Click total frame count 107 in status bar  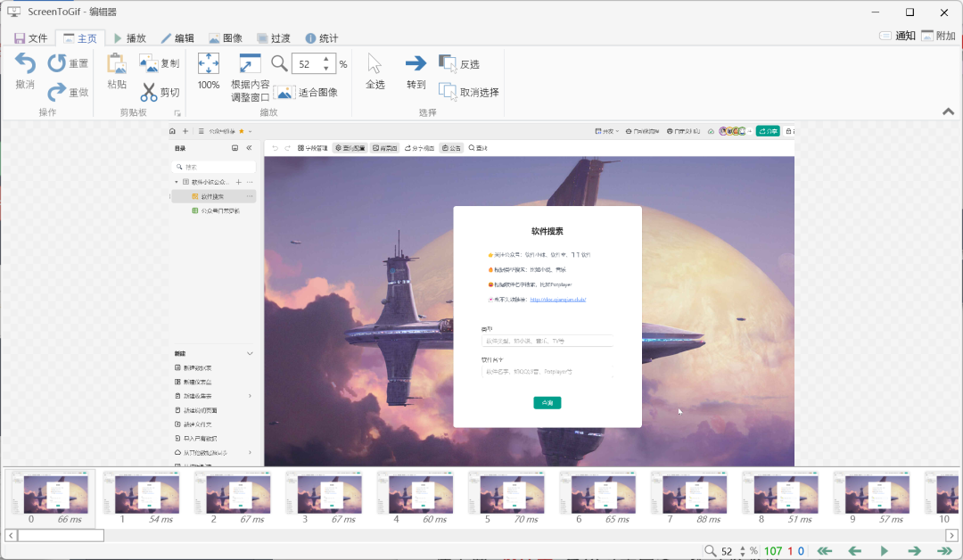click(772, 551)
